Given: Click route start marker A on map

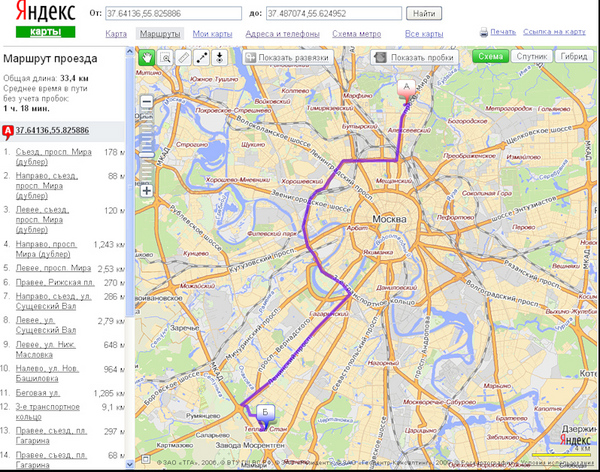Looking at the screenshot, I should pyautogui.click(x=406, y=91).
